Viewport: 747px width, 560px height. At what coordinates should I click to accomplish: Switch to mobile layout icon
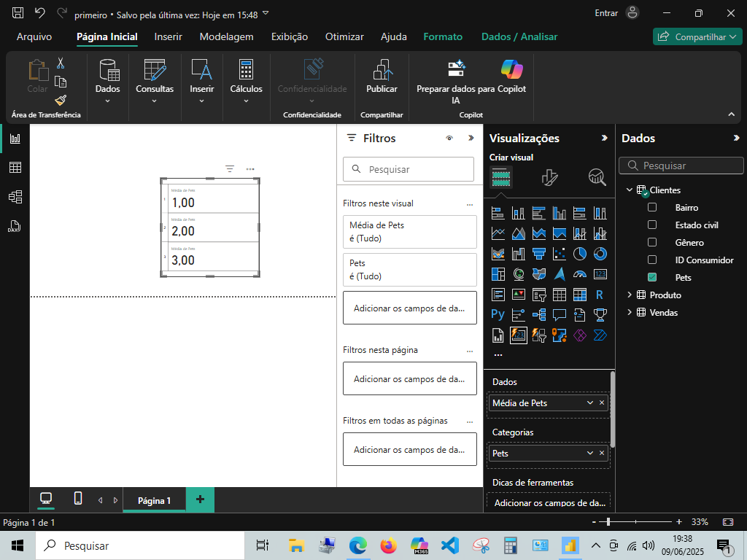tap(78, 498)
